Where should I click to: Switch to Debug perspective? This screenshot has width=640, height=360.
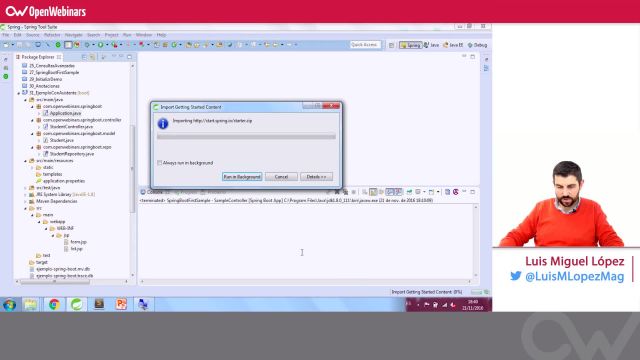pos(478,45)
